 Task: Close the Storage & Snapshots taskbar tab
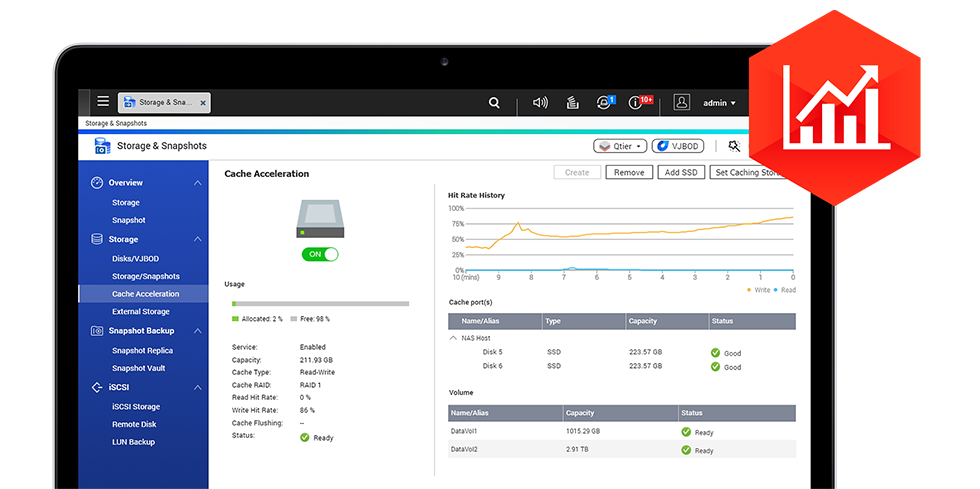click(203, 102)
